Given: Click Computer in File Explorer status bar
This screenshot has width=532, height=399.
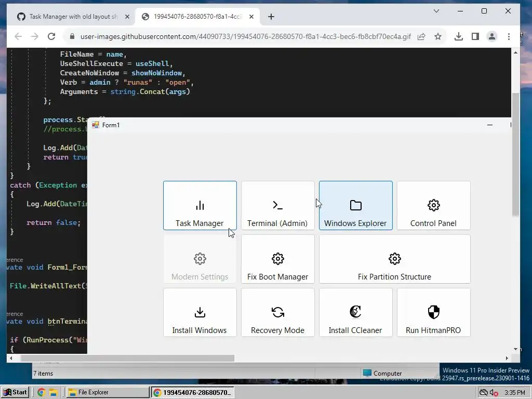Looking at the screenshot, I should click(382, 373).
